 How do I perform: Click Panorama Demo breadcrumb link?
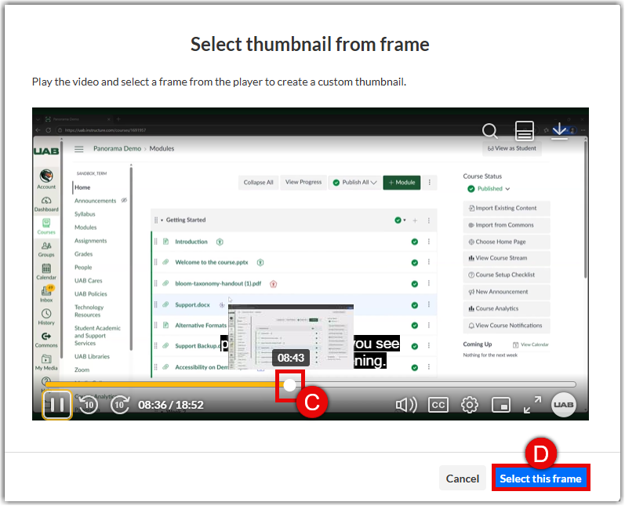coord(117,148)
